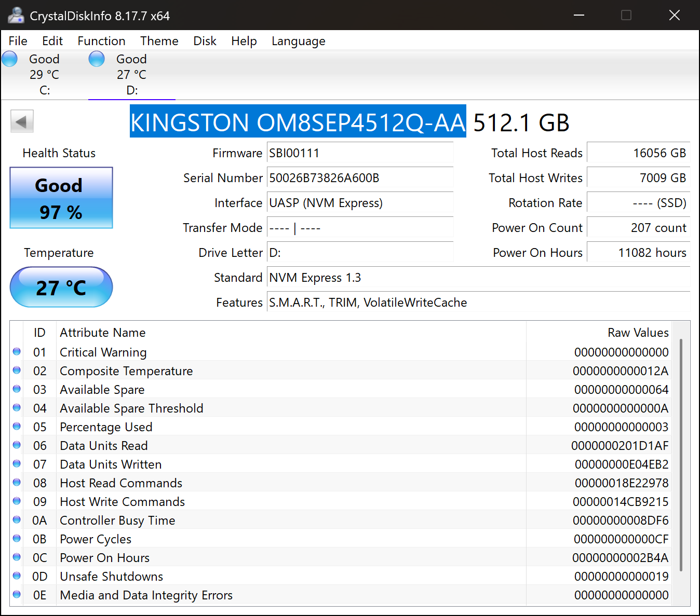Open the Language menu
This screenshot has height=616, width=700.
298,41
